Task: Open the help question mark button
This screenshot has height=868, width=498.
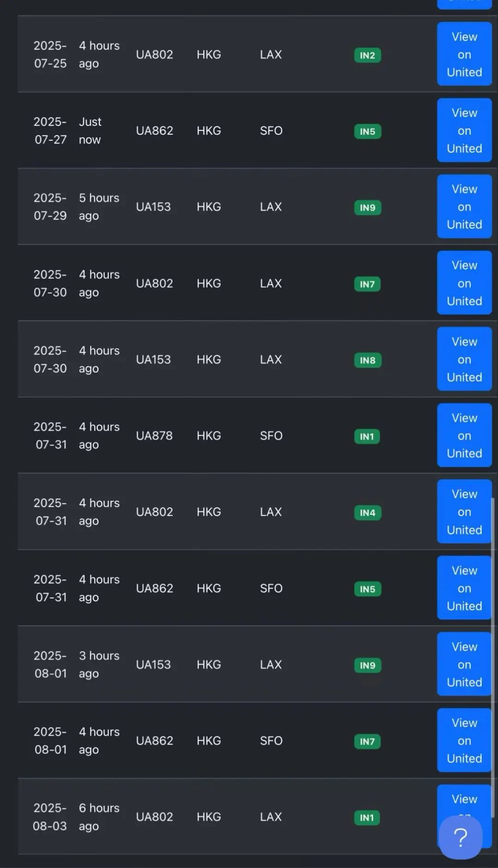Action: (x=461, y=837)
